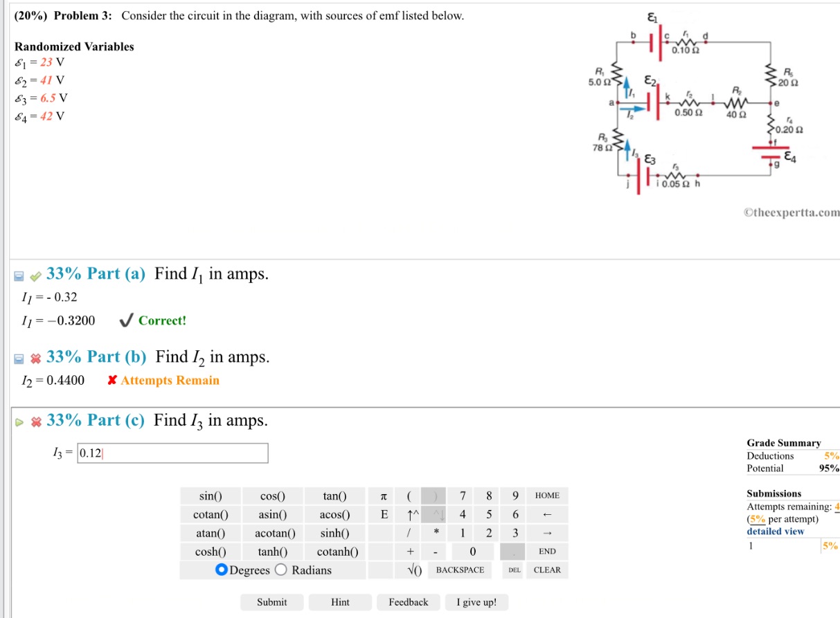840x618 pixels.
Task: Collapse the Part (b) section
Action: [19, 357]
